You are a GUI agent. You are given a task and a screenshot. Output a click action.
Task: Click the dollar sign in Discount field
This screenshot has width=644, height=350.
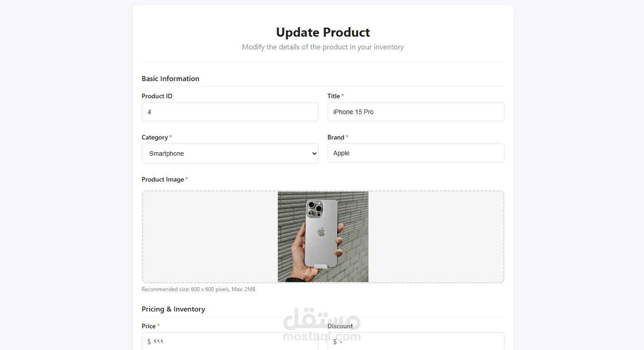click(335, 341)
